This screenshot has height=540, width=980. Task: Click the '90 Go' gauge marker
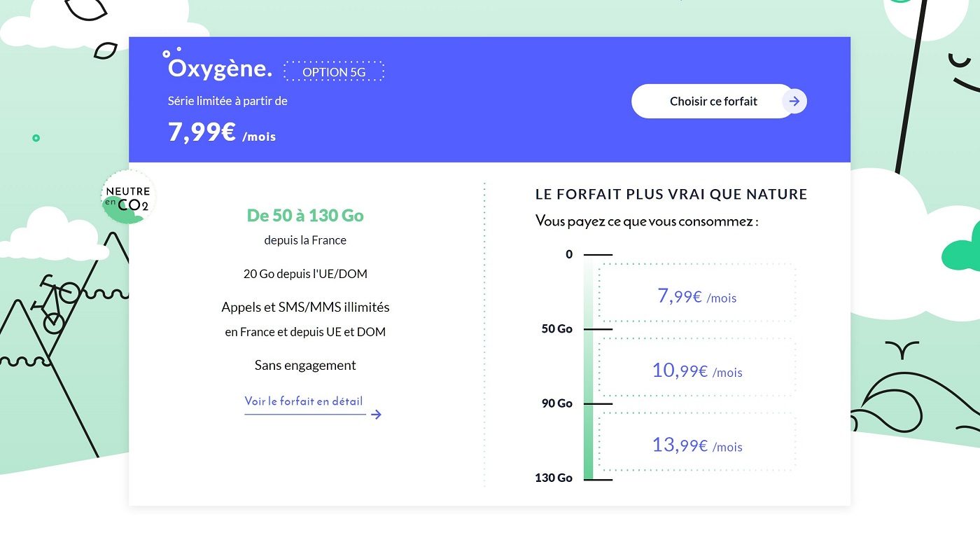(x=557, y=403)
